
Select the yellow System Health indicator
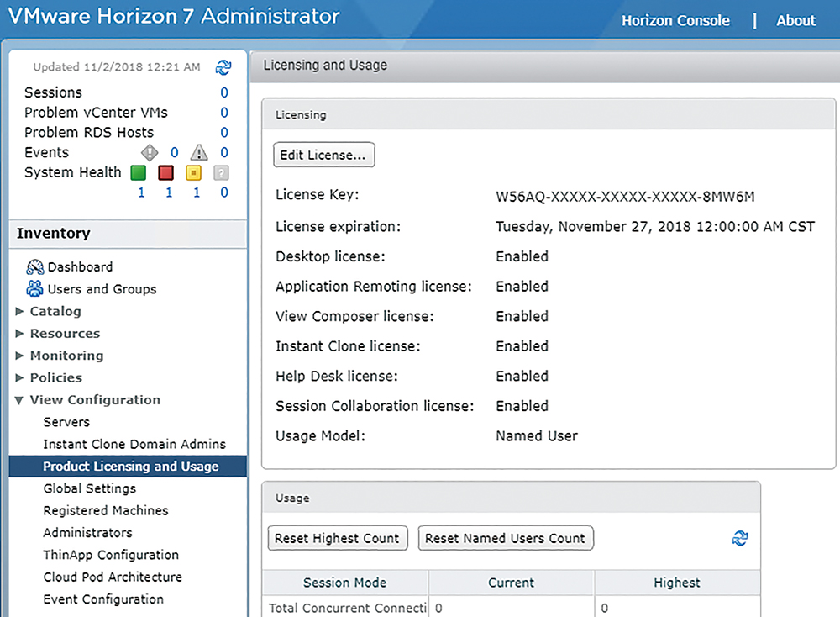click(193, 172)
